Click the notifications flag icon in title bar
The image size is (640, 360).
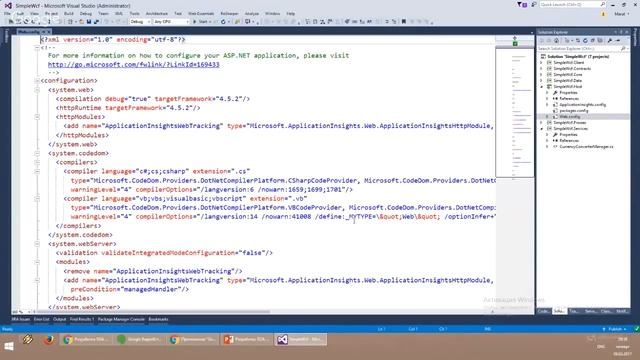click(522, 4)
